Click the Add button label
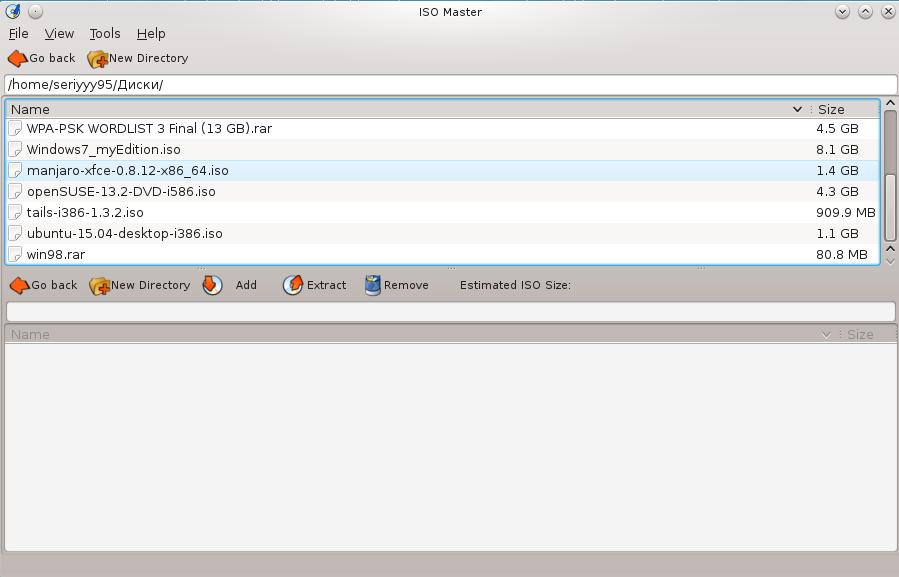The height and width of the screenshot is (577, 899). 246,285
